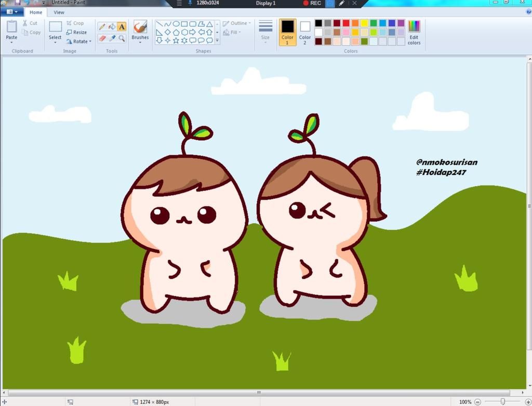The height and width of the screenshot is (406, 532).
Task: Open the Paint file menu button
Action: pos(11,12)
